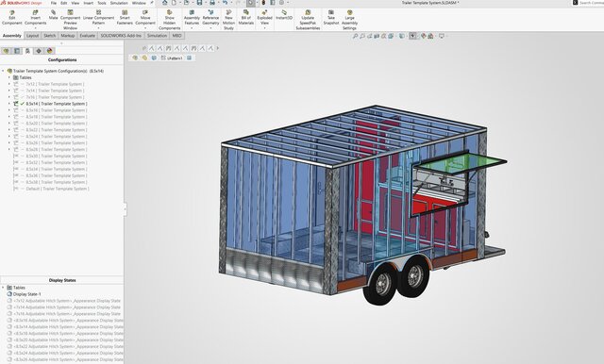
Task: Switch to SOLIDWORKS Add-Ins tab
Action: [x=121, y=36]
